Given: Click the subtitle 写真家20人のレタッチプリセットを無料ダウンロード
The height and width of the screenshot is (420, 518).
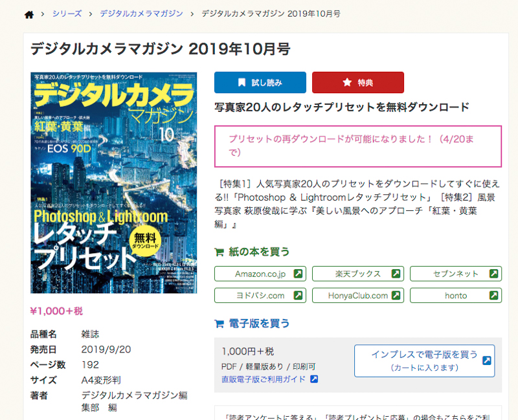Looking at the screenshot, I should (342, 107).
